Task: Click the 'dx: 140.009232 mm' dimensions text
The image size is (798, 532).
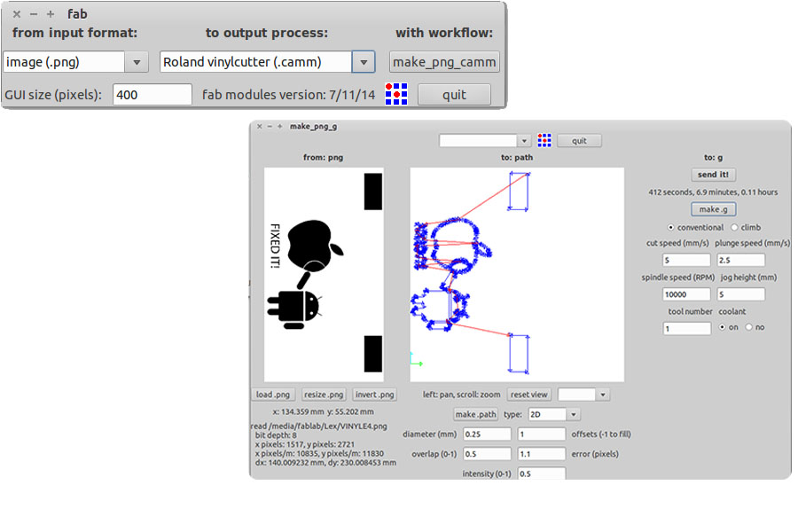Action: [x=325, y=463]
